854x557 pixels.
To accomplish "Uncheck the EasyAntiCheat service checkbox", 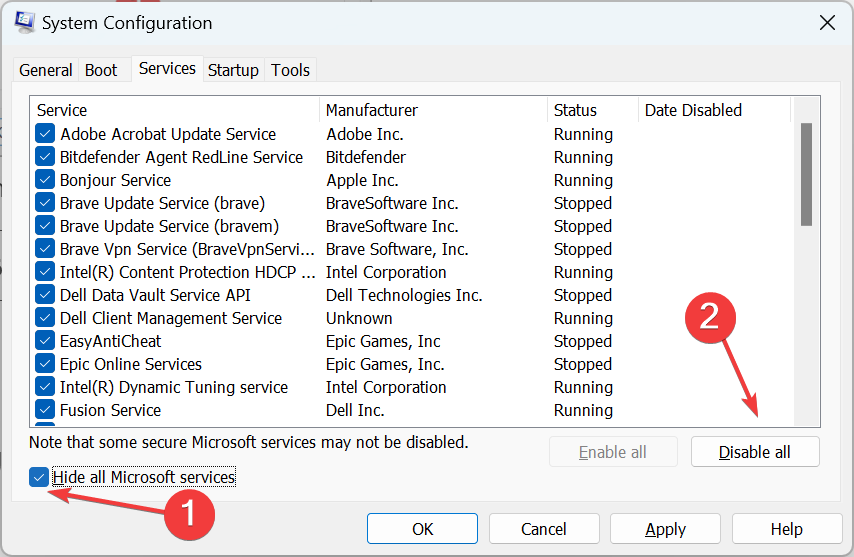I will tap(45, 341).
